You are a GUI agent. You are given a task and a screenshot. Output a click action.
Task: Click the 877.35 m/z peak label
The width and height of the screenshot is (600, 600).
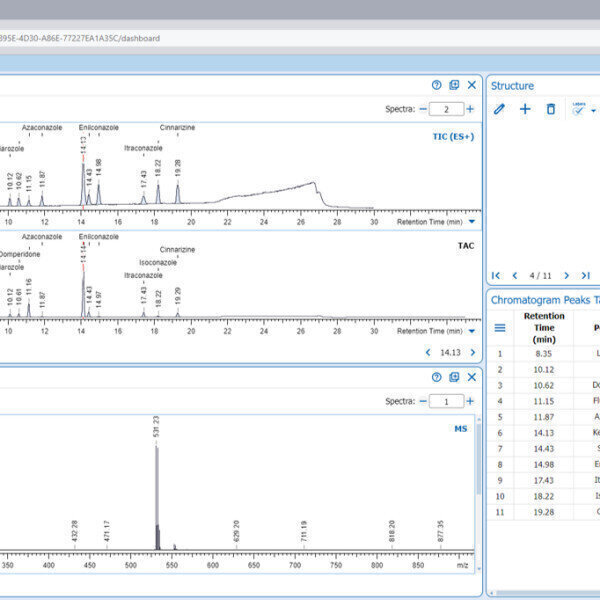(x=440, y=531)
